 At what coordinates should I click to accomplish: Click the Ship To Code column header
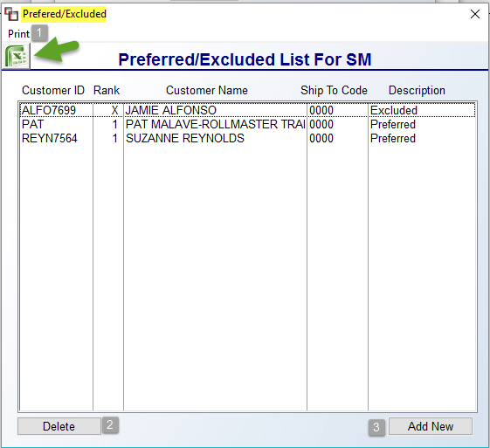point(334,90)
